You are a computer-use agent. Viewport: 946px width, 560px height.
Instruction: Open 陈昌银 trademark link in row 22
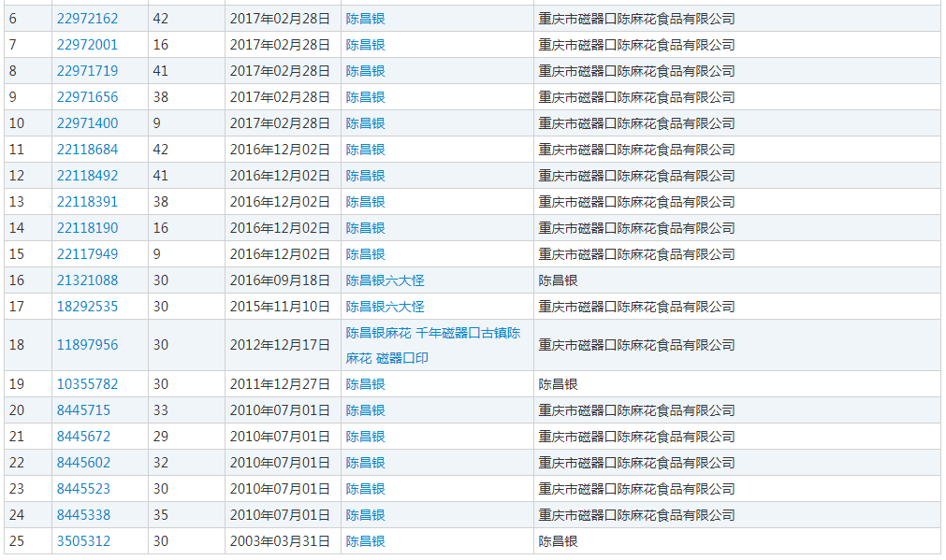[366, 463]
